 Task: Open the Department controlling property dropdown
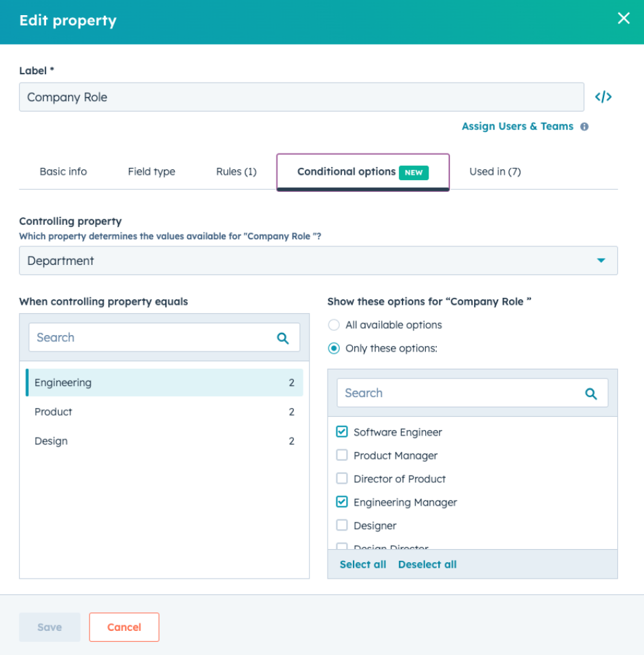tap(319, 261)
